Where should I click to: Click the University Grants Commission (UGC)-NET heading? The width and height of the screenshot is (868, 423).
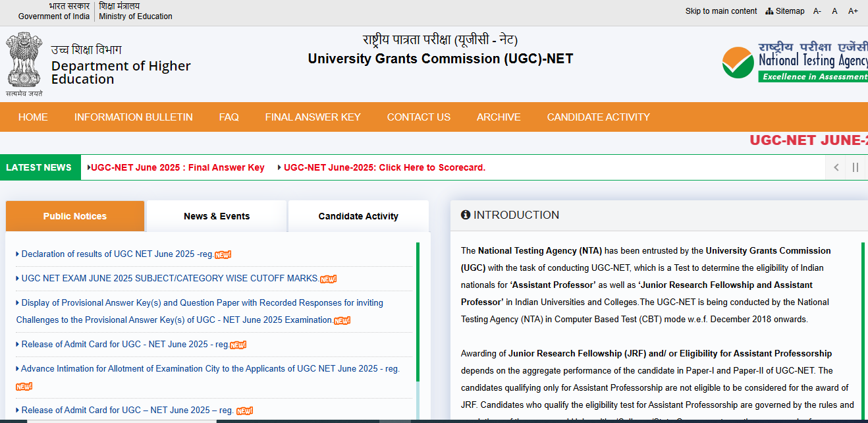pos(441,59)
